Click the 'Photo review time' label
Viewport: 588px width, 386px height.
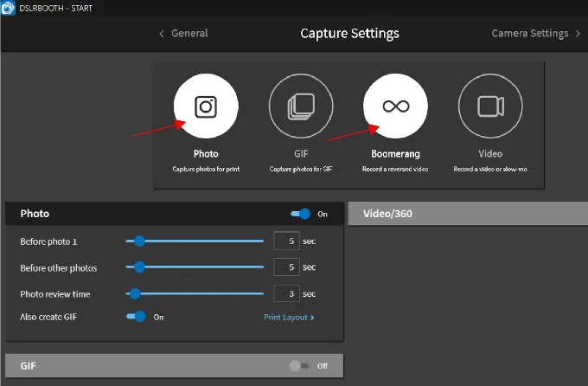point(55,294)
